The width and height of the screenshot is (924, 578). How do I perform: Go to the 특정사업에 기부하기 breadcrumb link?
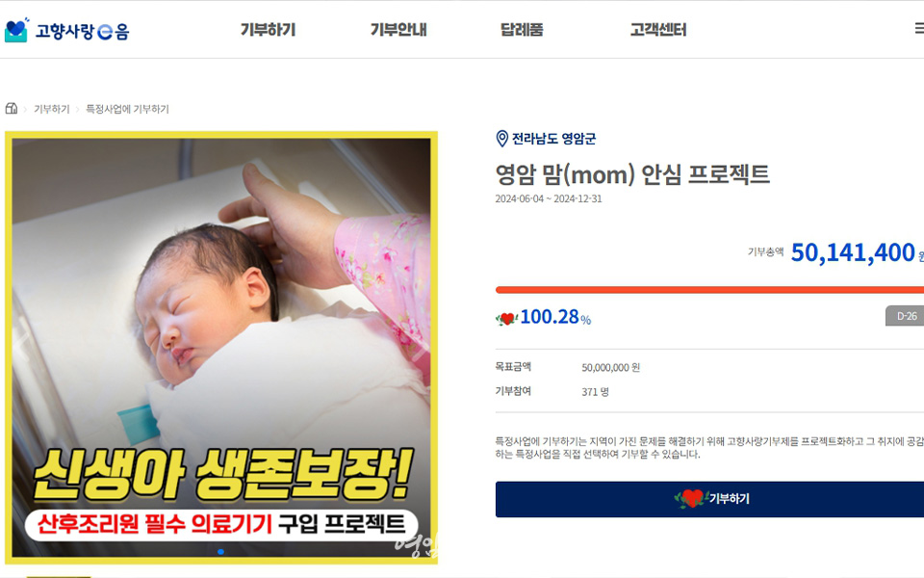pos(127,109)
